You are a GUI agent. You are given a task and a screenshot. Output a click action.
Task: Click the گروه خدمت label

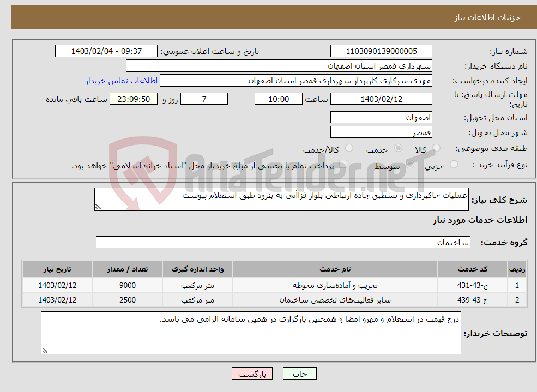(504, 243)
